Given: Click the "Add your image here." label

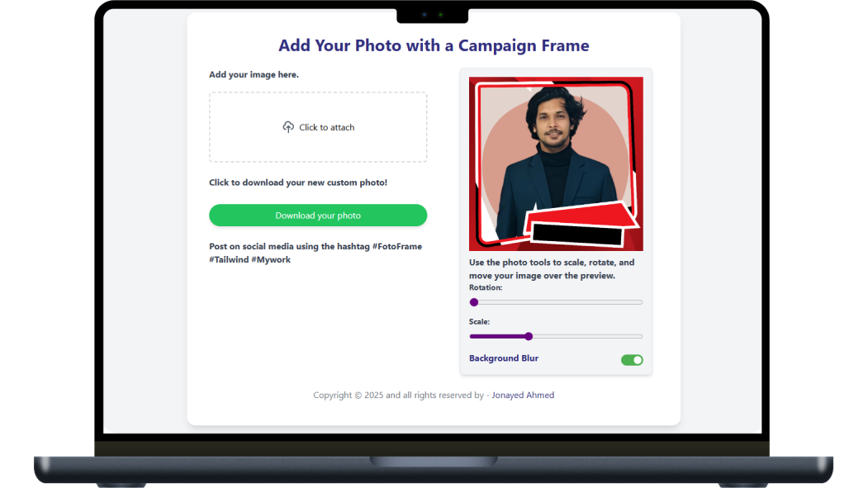Looking at the screenshot, I should tap(254, 75).
